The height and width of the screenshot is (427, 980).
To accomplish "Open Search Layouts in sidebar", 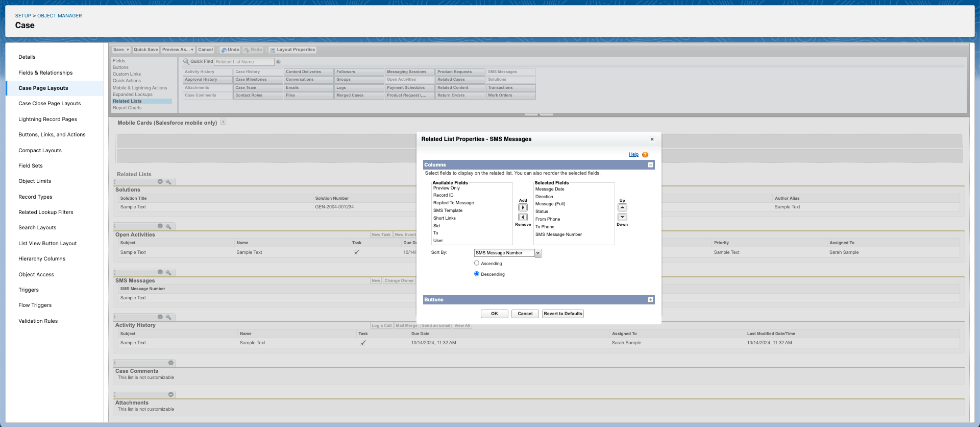I will point(37,228).
